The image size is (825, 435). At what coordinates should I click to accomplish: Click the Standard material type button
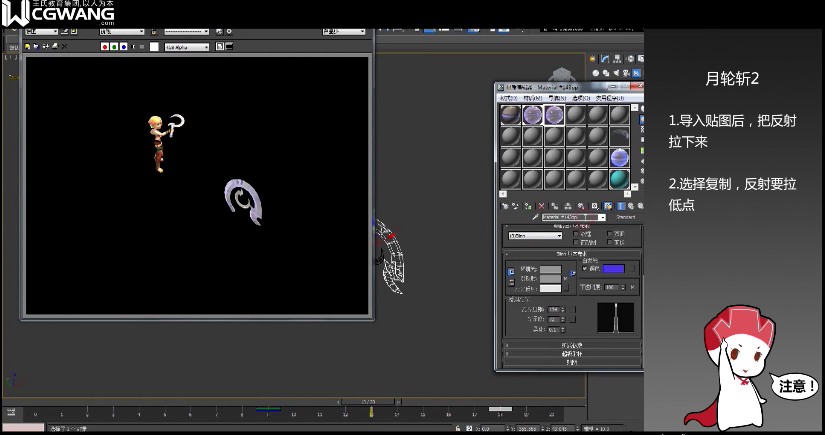pyautogui.click(x=626, y=217)
